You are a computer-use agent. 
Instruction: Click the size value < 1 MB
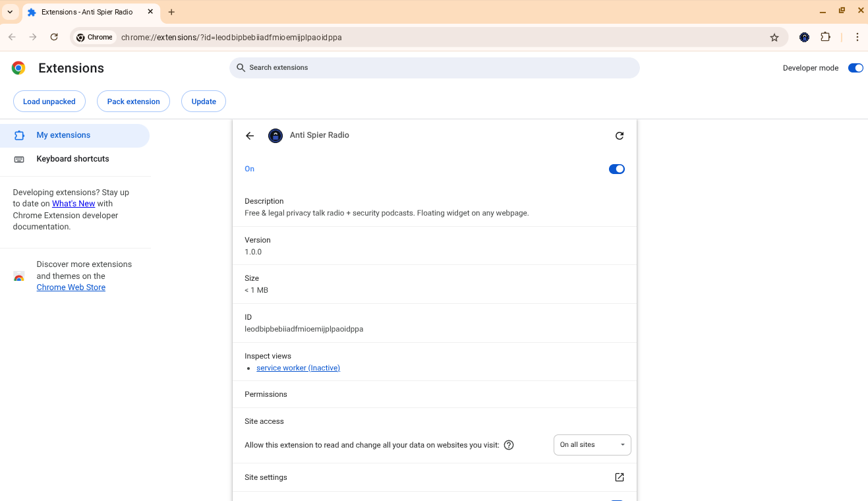pyautogui.click(x=256, y=290)
